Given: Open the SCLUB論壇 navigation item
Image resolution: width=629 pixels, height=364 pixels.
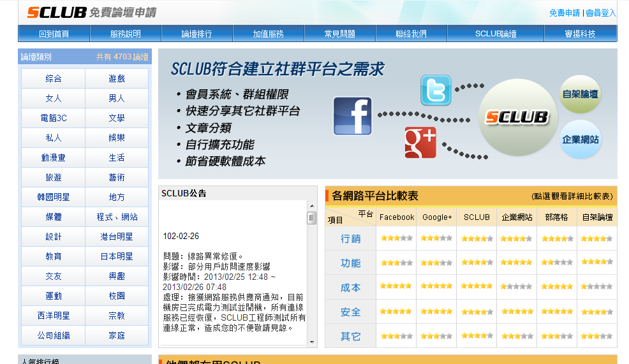Looking at the screenshot, I should tap(496, 34).
